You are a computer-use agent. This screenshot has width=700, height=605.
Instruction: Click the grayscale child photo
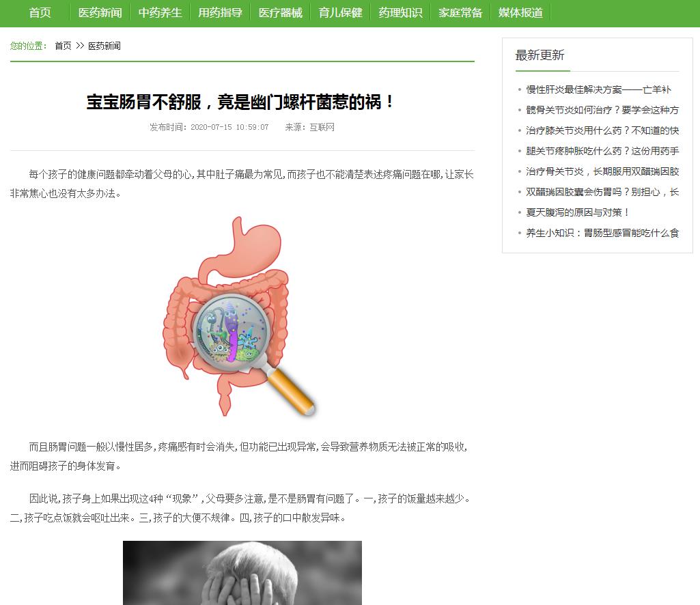[242, 573]
